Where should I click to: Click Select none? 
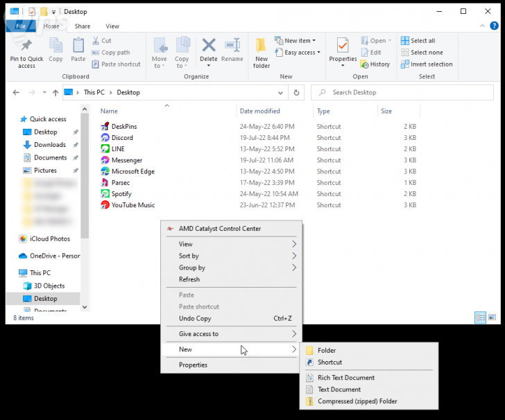[422, 53]
